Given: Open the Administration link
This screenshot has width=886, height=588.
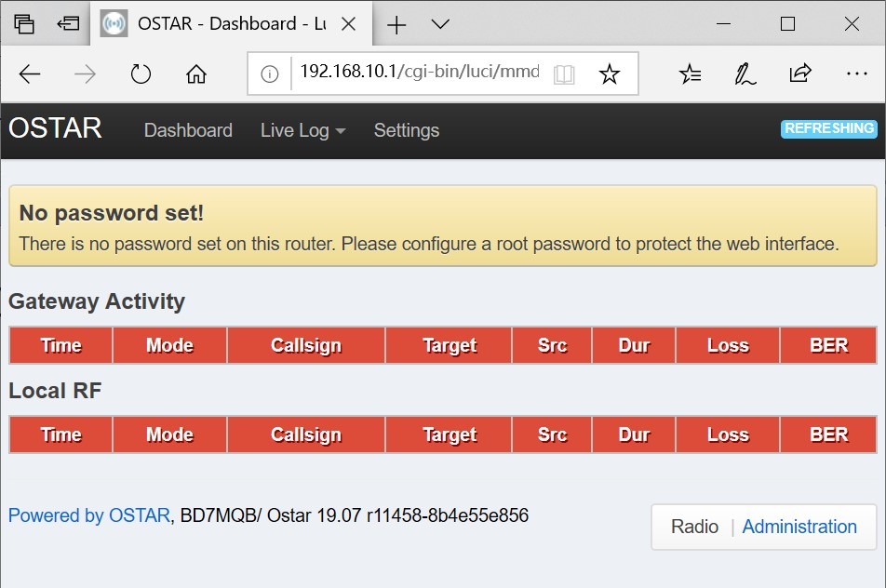Looking at the screenshot, I should [x=799, y=527].
